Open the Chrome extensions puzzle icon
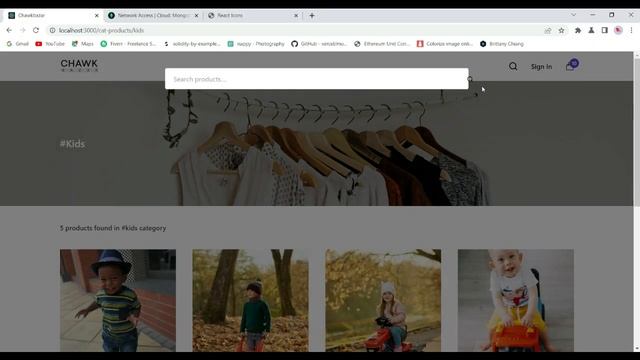The height and width of the screenshot is (360, 640). click(x=578, y=30)
